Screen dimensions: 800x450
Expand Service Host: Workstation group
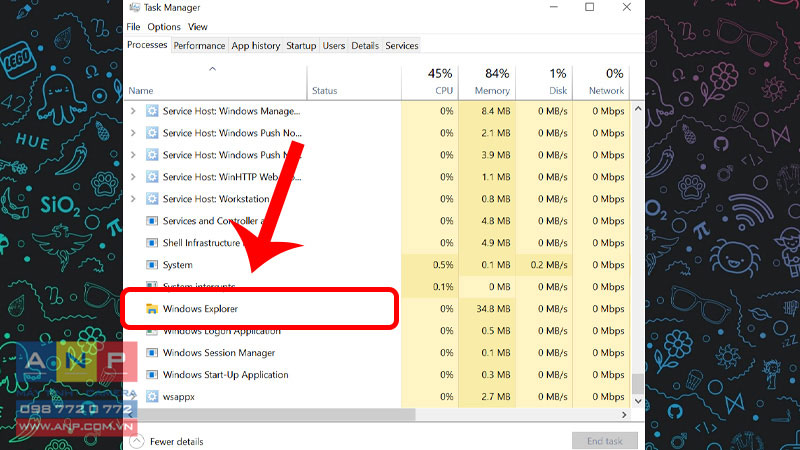tap(133, 199)
